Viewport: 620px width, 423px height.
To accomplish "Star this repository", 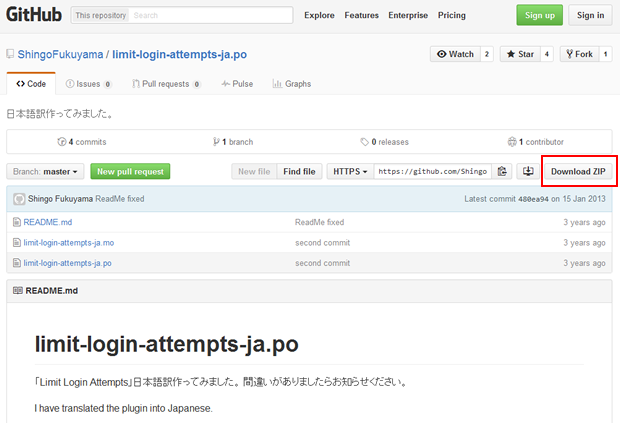I will (520, 54).
